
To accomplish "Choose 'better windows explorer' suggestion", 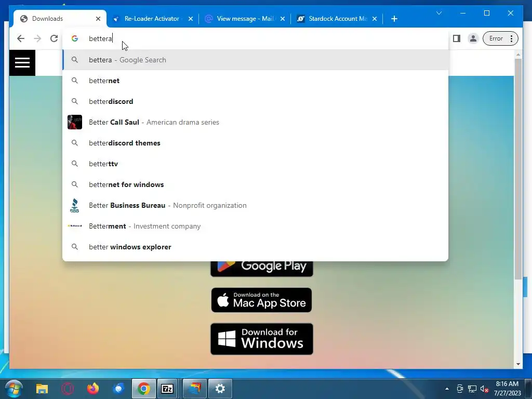I will (x=255, y=247).
